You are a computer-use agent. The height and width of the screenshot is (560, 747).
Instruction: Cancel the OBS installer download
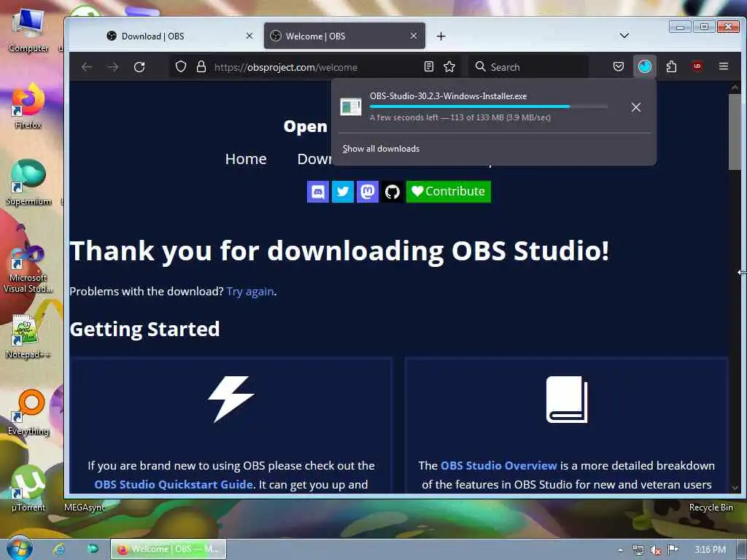click(x=636, y=107)
